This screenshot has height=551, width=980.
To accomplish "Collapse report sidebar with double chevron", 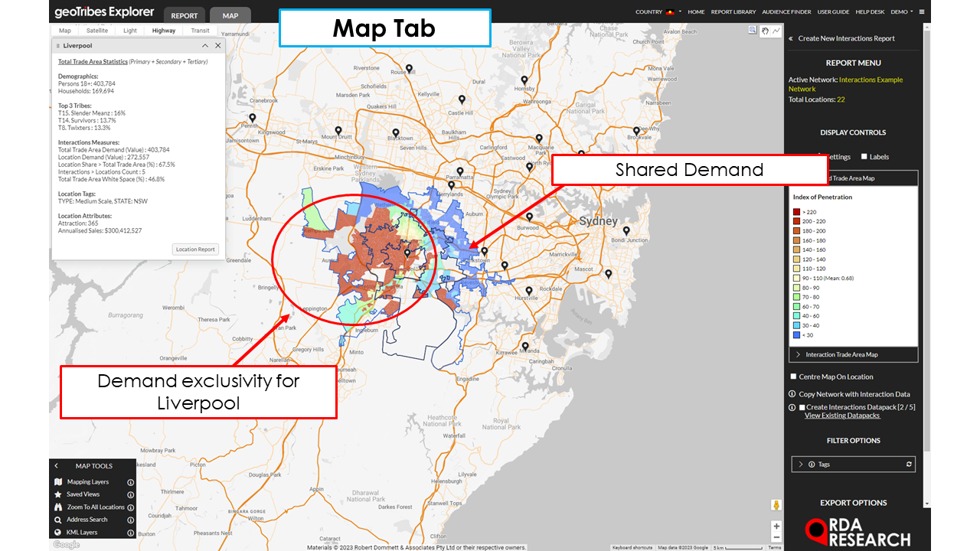I will point(792,38).
